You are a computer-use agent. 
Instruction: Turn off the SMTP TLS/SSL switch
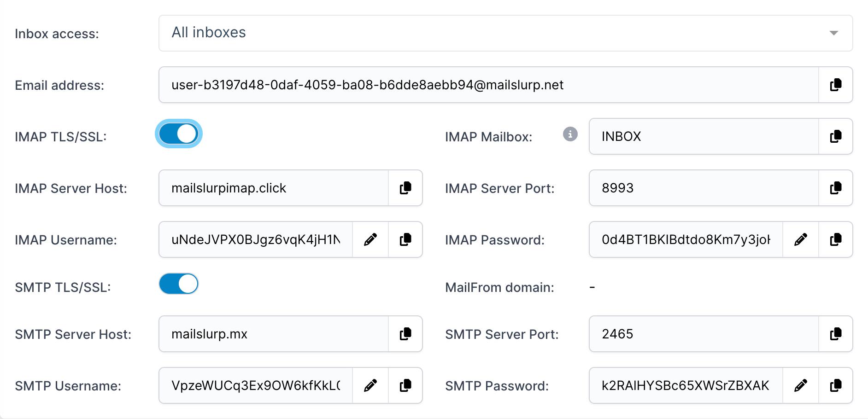[179, 284]
